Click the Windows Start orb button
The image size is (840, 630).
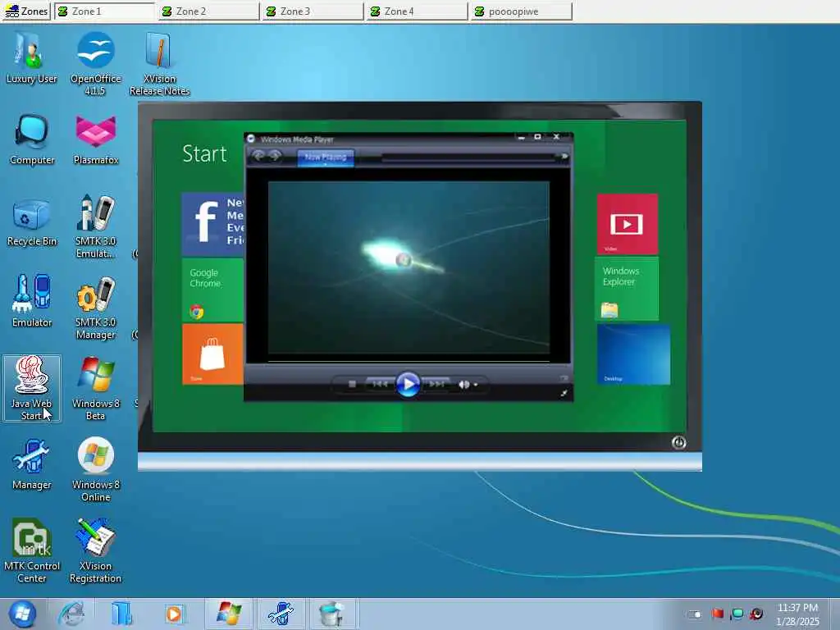point(22,614)
